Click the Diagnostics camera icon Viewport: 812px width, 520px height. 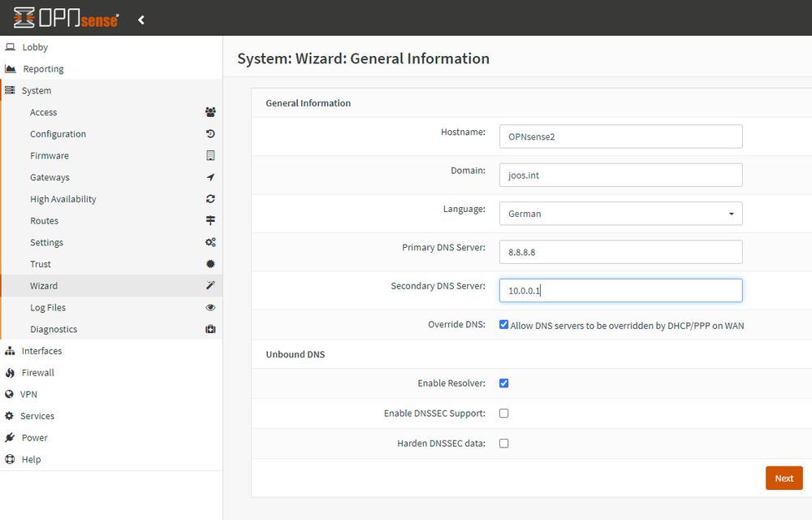pos(210,329)
